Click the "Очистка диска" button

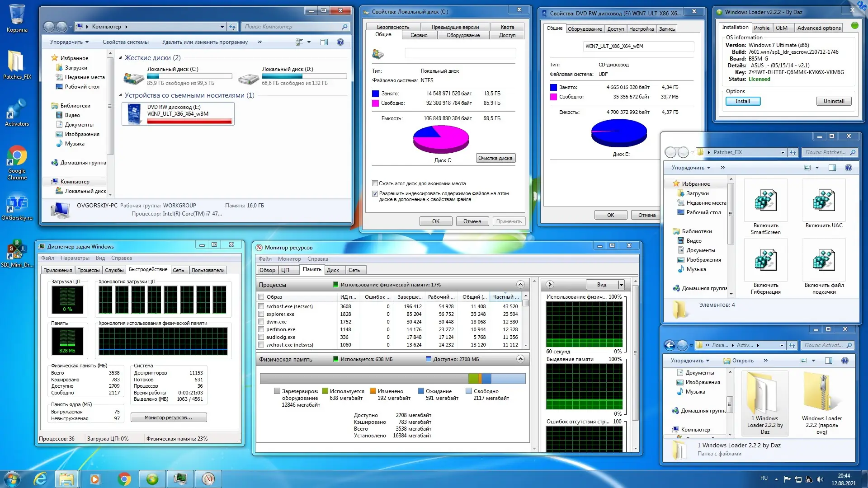(495, 158)
